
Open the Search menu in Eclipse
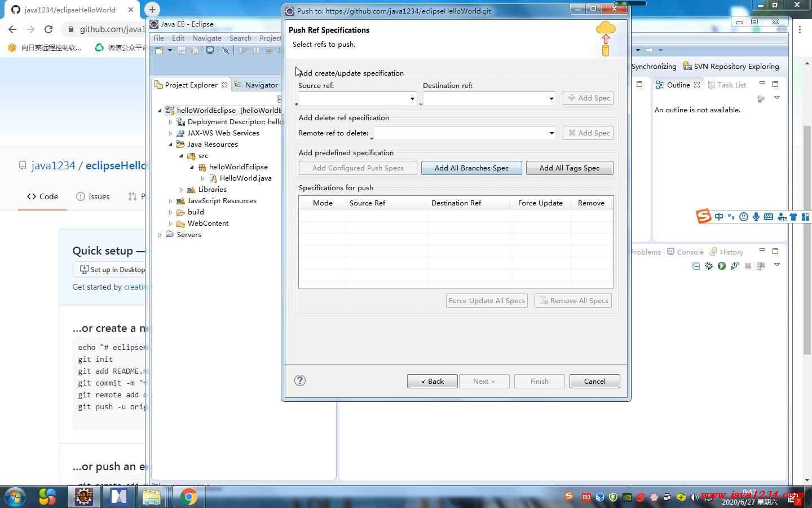[x=240, y=38]
